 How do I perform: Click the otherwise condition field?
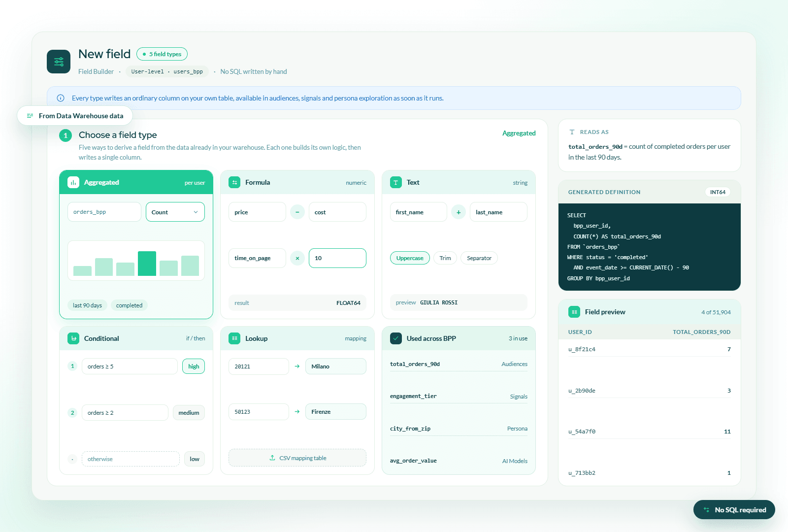click(x=131, y=459)
